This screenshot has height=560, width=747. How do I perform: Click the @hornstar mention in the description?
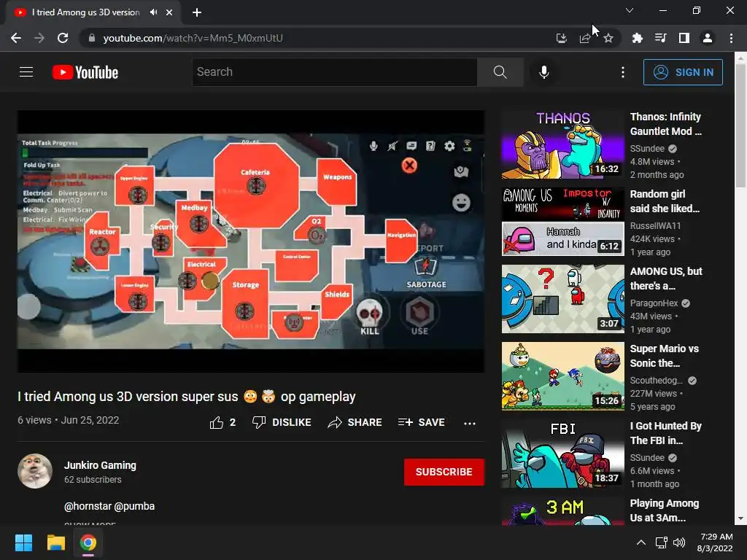click(x=88, y=506)
